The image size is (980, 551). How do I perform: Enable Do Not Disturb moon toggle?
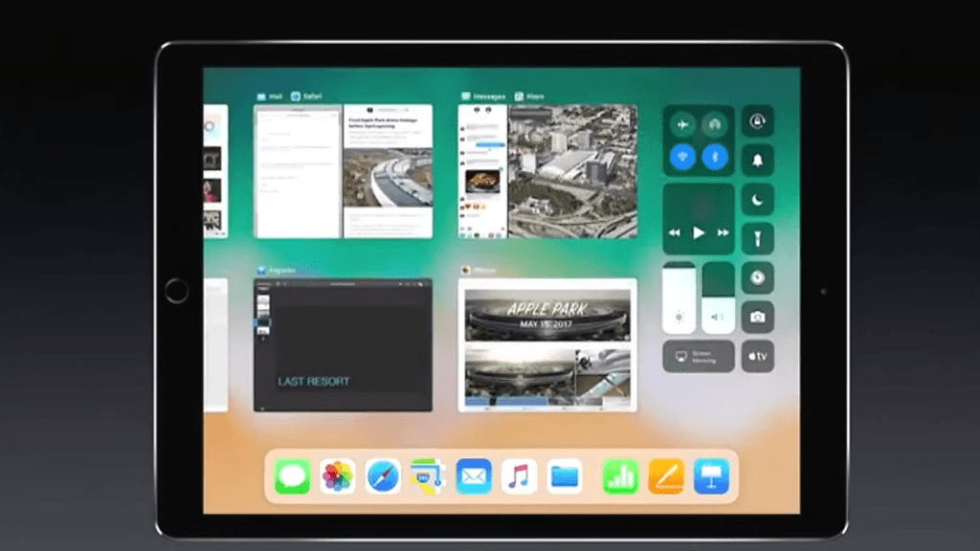click(x=757, y=199)
